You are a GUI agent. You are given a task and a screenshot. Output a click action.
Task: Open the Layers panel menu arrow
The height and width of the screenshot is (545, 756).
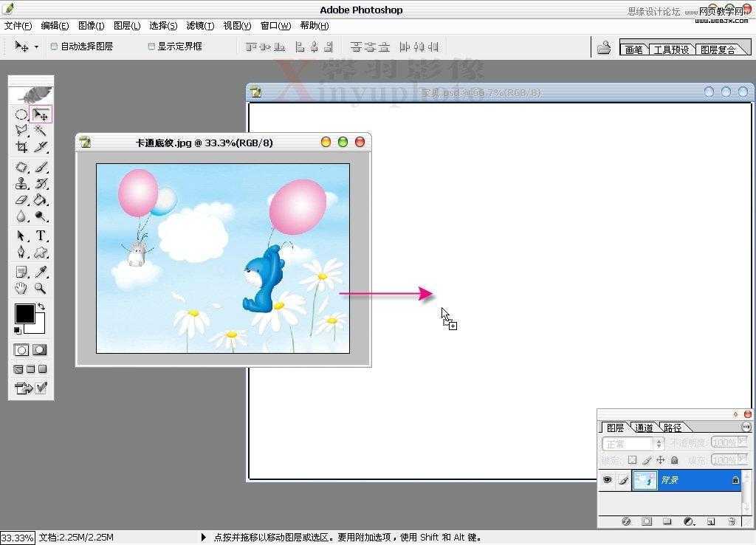point(746,426)
